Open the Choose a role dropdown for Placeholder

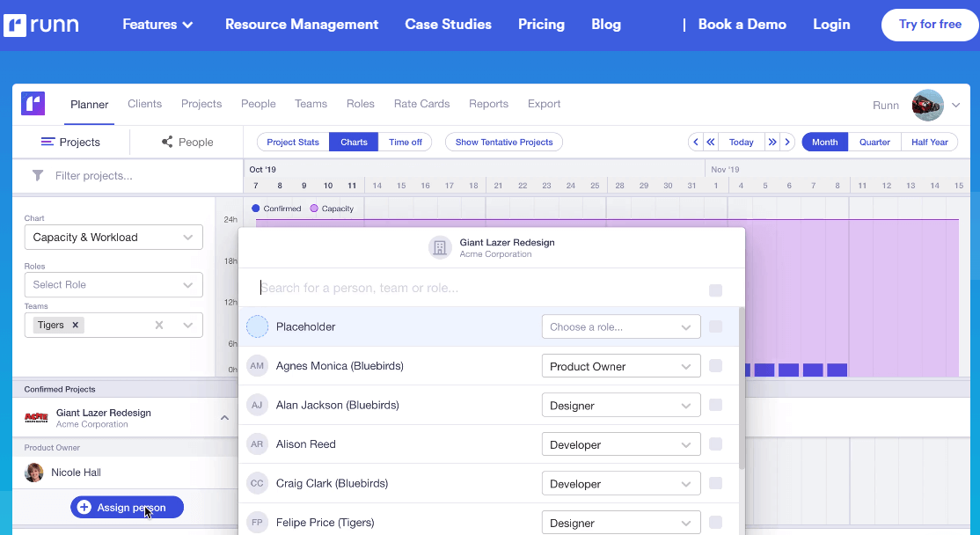pos(621,326)
